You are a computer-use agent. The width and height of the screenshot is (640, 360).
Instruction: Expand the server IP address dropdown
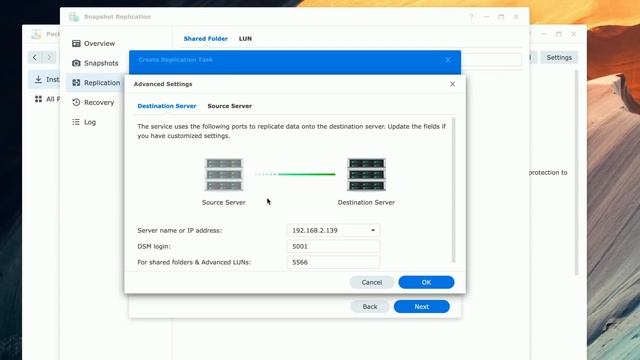point(373,230)
